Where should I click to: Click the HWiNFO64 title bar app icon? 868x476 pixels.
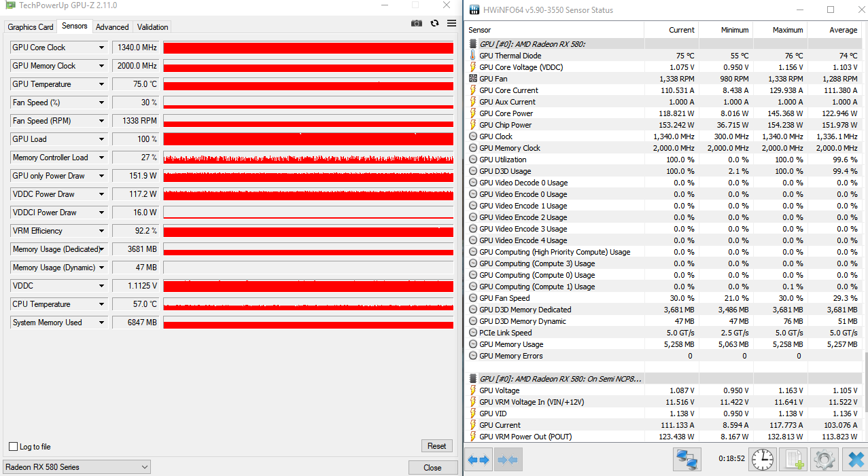click(474, 10)
